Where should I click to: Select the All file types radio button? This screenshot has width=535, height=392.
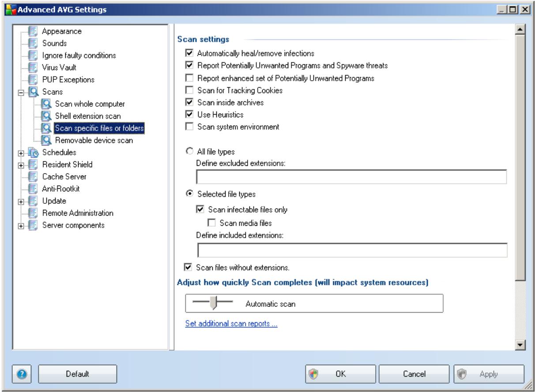point(189,152)
